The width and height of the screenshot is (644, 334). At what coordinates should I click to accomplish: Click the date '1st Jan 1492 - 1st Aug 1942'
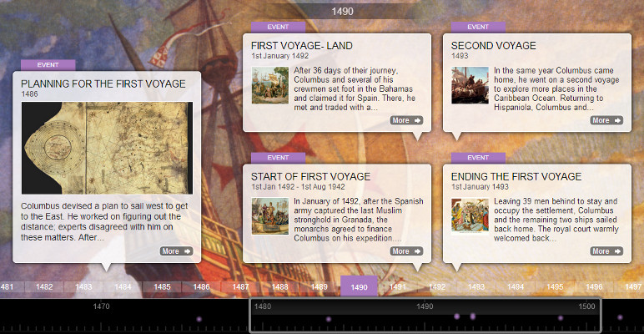[x=298, y=187]
